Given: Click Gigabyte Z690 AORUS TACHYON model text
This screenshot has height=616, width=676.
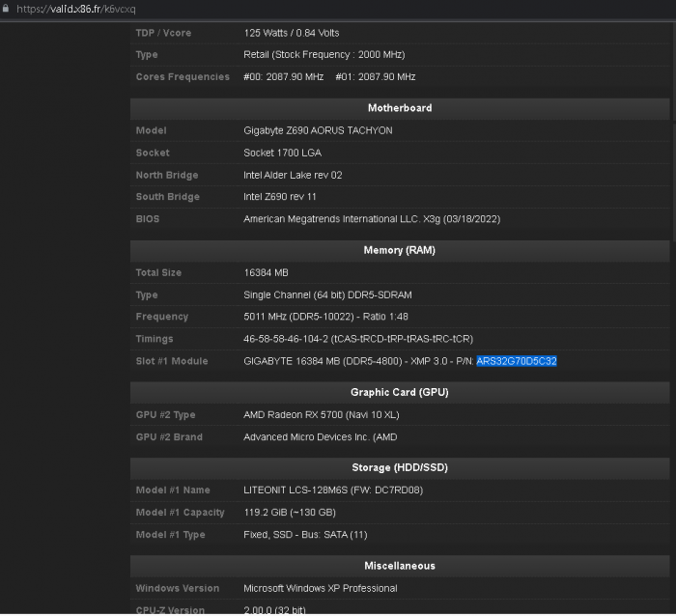Looking at the screenshot, I should coord(318,130).
